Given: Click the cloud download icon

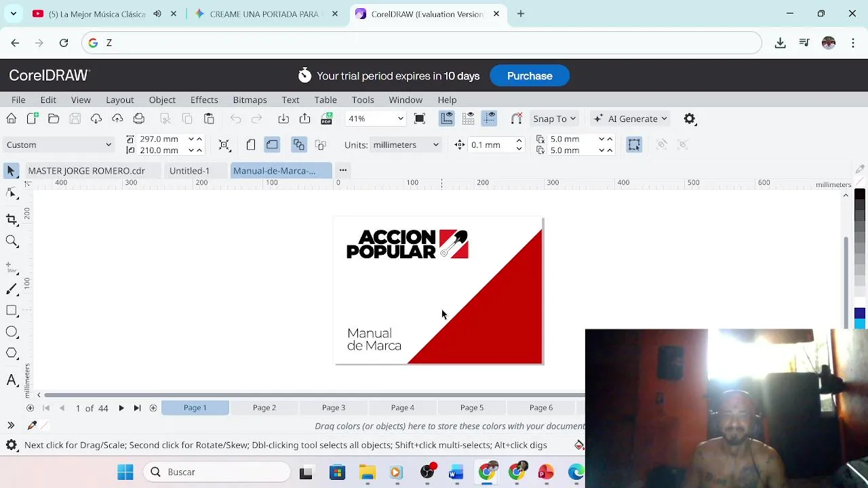Looking at the screenshot, I should pyautogui.click(x=96, y=119).
